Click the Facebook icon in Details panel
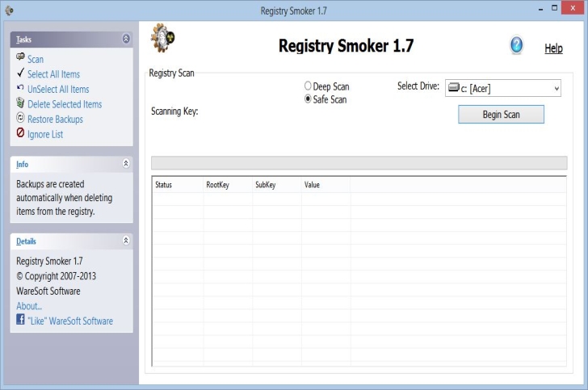This screenshot has height=390, width=588. tap(21, 321)
